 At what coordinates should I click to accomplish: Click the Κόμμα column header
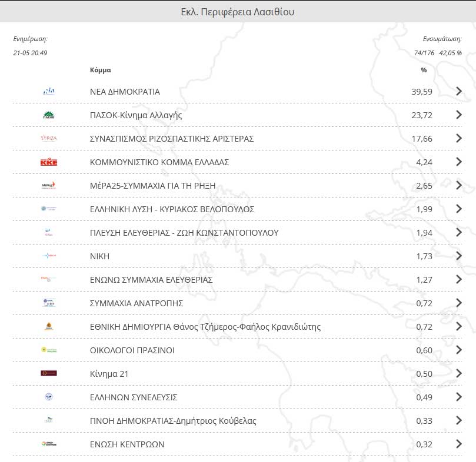click(101, 70)
